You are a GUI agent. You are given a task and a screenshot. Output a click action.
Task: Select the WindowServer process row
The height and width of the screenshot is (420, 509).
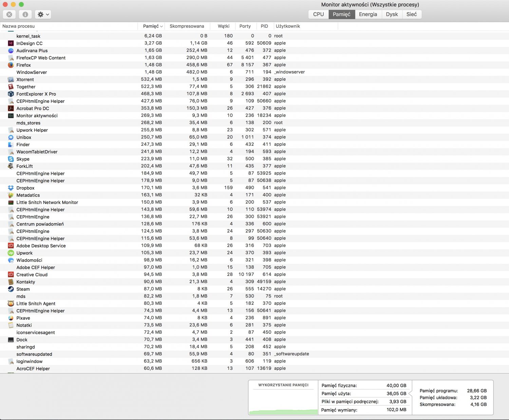(x=254, y=72)
